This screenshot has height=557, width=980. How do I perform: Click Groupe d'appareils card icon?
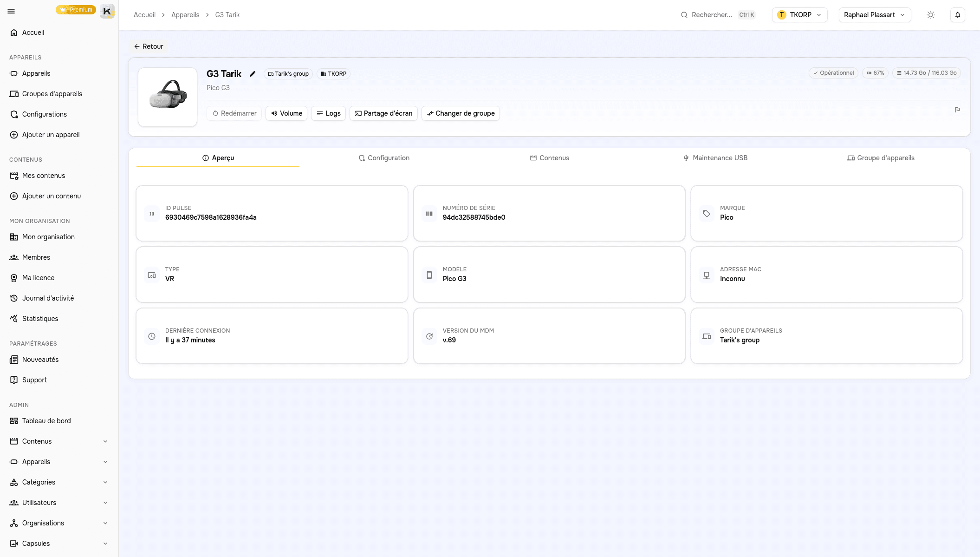tap(707, 336)
